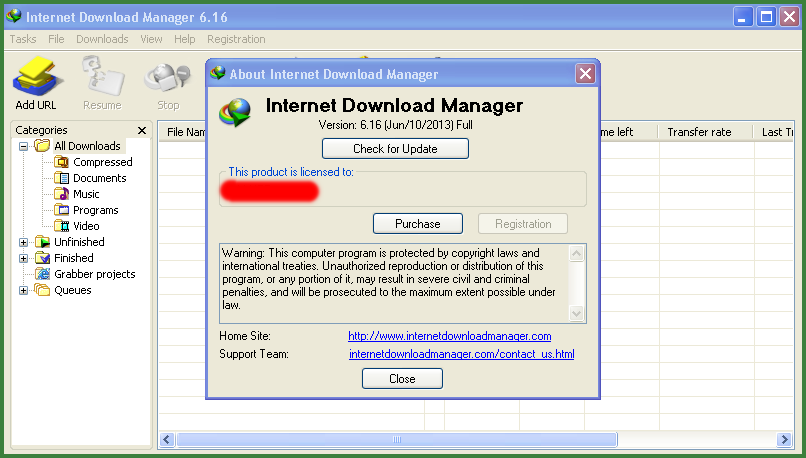The image size is (806, 458).
Task: Click the Check for Update button
Action: point(395,149)
